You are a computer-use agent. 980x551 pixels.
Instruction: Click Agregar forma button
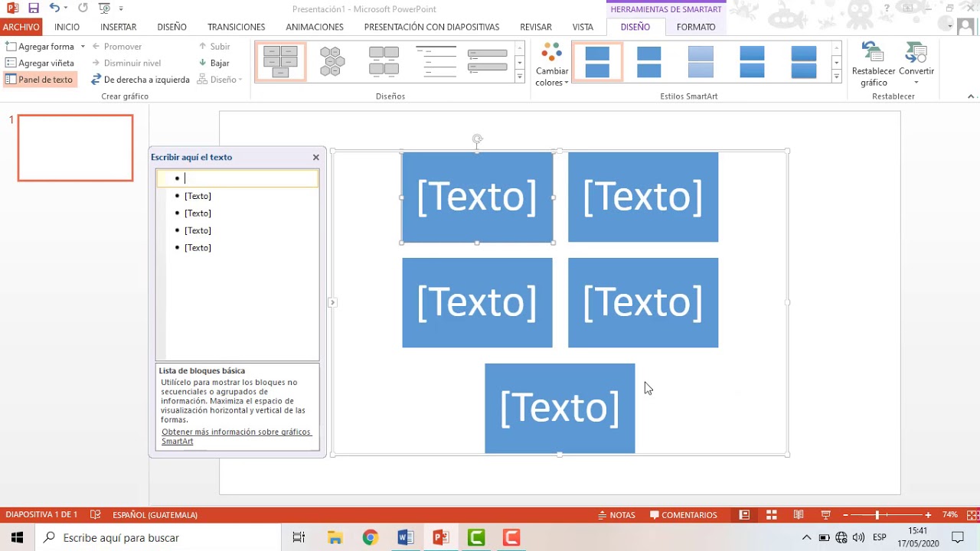(x=40, y=47)
